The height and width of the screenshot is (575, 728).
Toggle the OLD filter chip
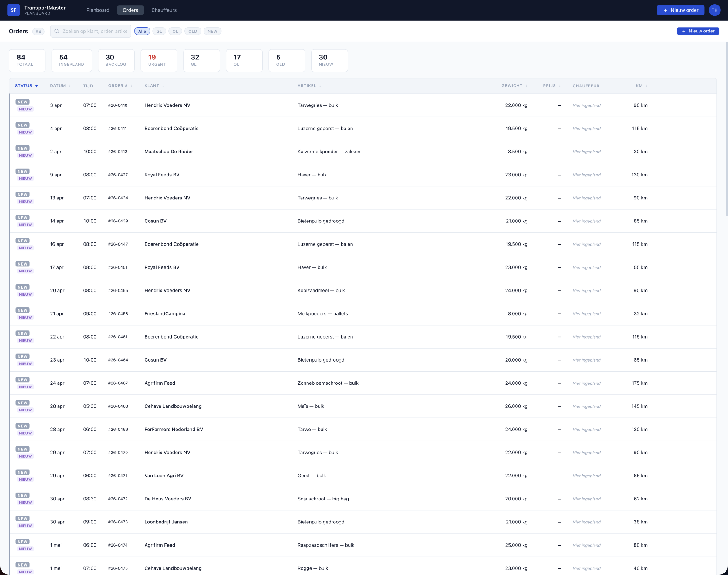[192, 31]
